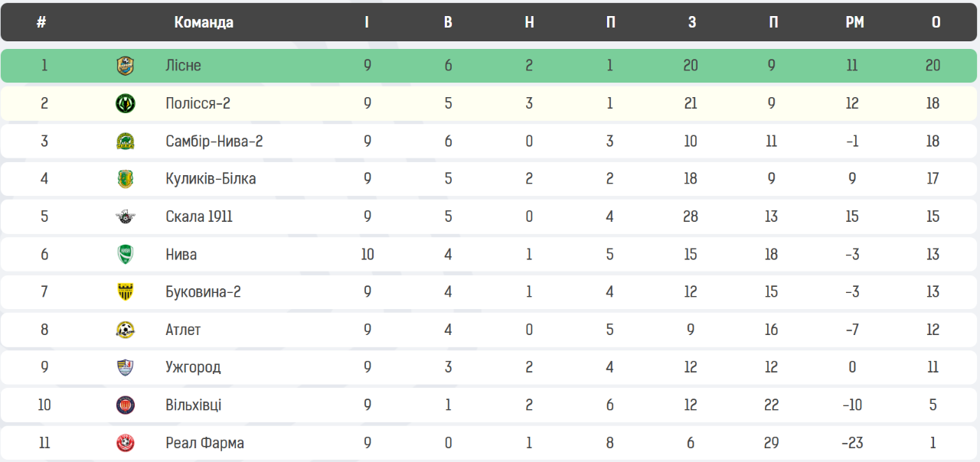Open the Ужгород team name link
This screenshot has width=980, height=462.
(x=193, y=367)
